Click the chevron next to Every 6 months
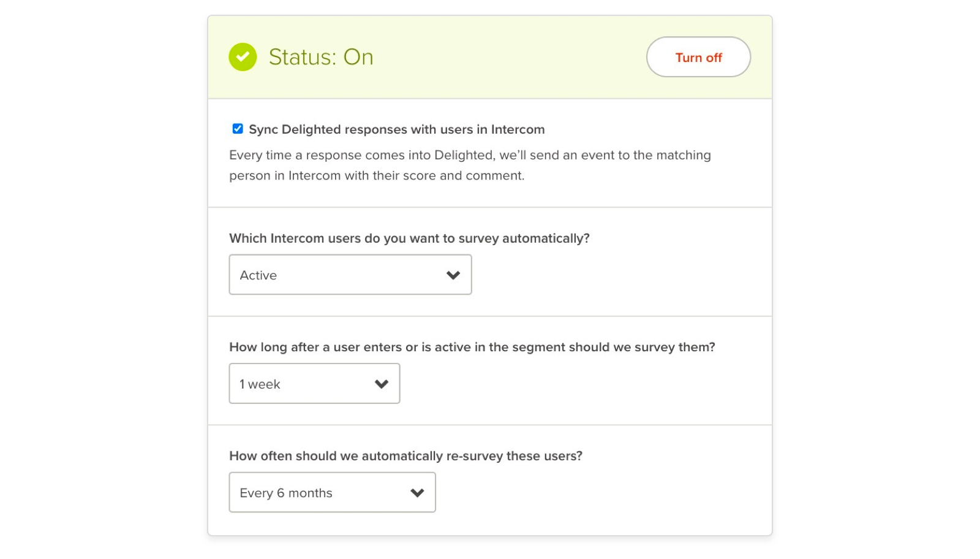The image size is (980, 559). [x=417, y=492]
